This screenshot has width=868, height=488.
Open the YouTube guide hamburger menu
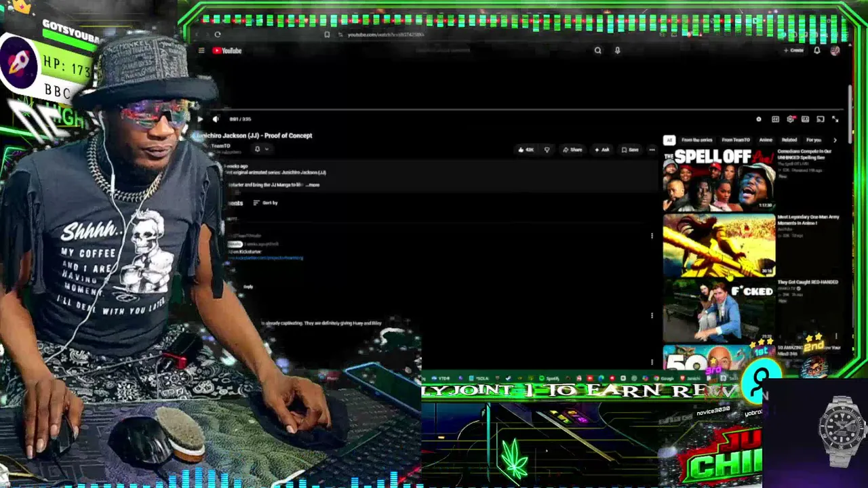click(201, 50)
